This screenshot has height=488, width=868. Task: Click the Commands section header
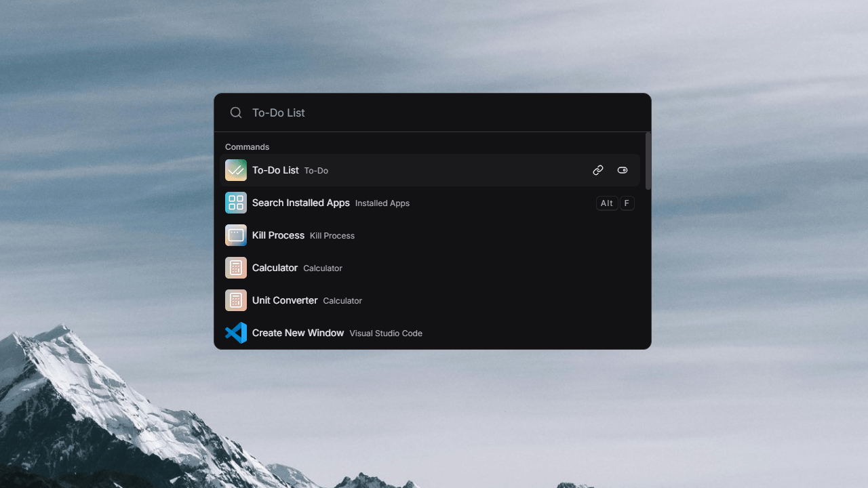tap(247, 146)
